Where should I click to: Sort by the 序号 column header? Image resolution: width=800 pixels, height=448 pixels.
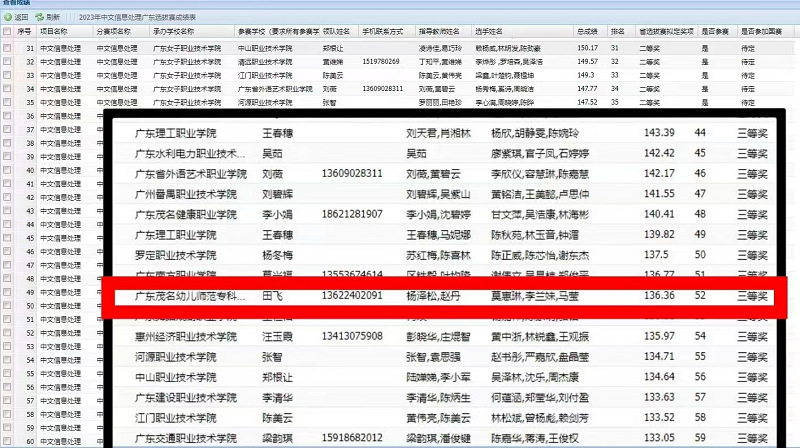point(24,32)
